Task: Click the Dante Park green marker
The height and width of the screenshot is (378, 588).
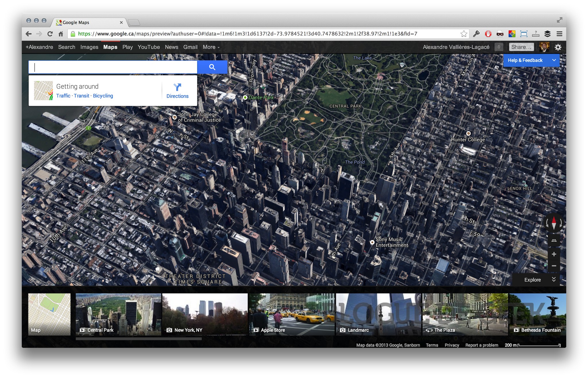Action: coord(245,98)
